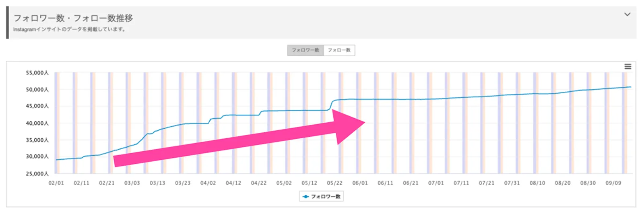Select the 08/20 date label
Image resolution: width=644 pixels, height=214 pixels.
coord(563,183)
